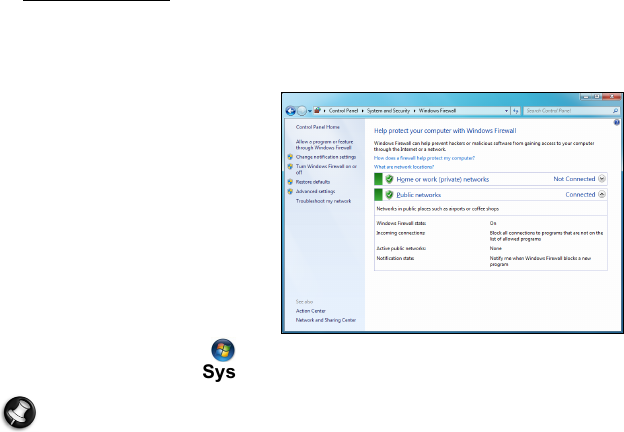Click Connected status on Public networks
This screenshot has height=432, width=624.
pyautogui.click(x=580, y=195)
